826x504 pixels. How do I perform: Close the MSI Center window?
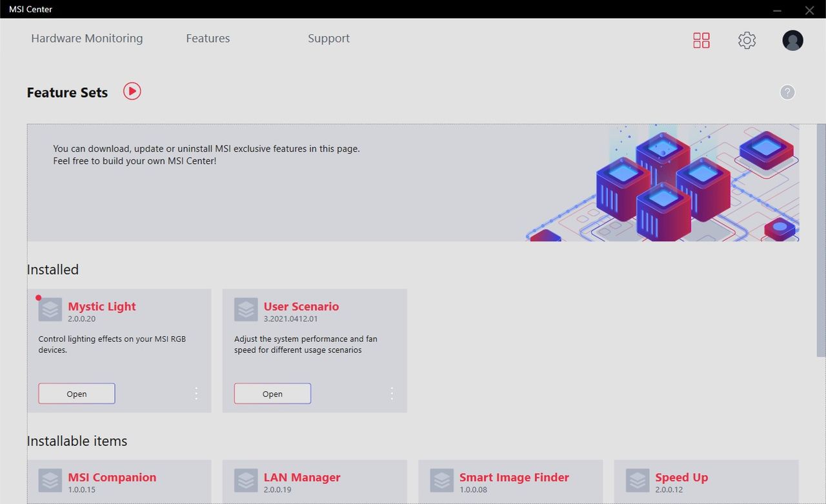point(809,10)
